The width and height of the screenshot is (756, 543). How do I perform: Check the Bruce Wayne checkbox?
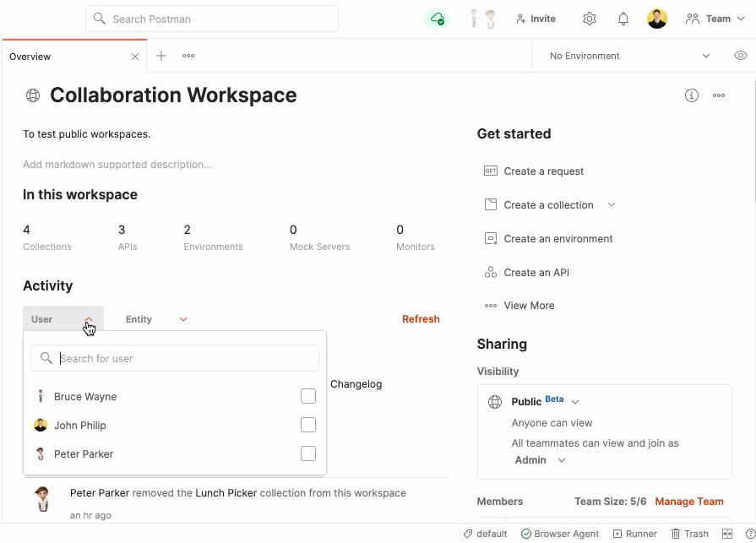(x=308, y=396)
